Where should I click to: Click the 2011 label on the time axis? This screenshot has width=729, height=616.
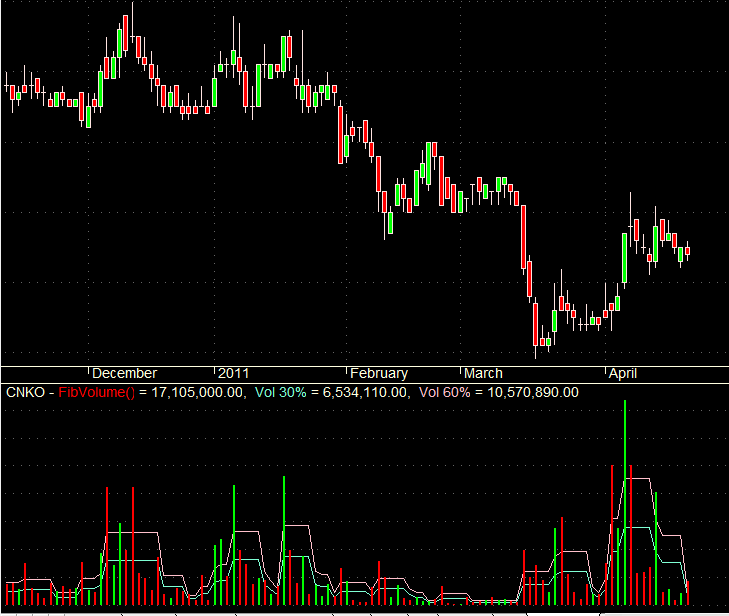[x=233, y=373]
